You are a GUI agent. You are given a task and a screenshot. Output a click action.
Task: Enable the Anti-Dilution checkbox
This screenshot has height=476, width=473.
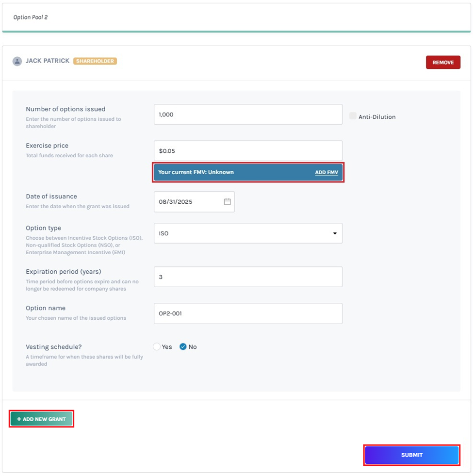click(x=353, y=116)
